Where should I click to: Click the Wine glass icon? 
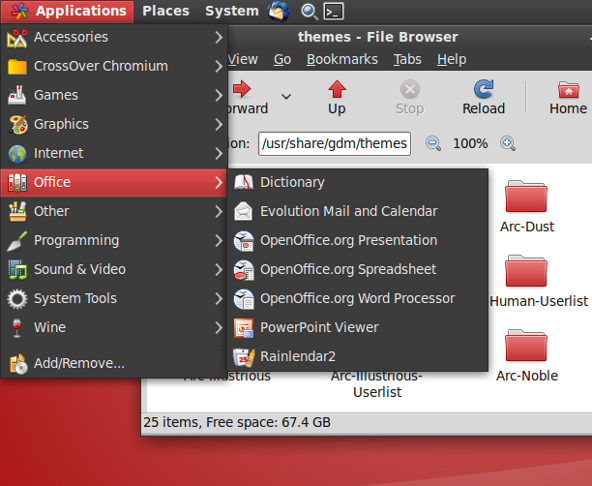point(17,328)
